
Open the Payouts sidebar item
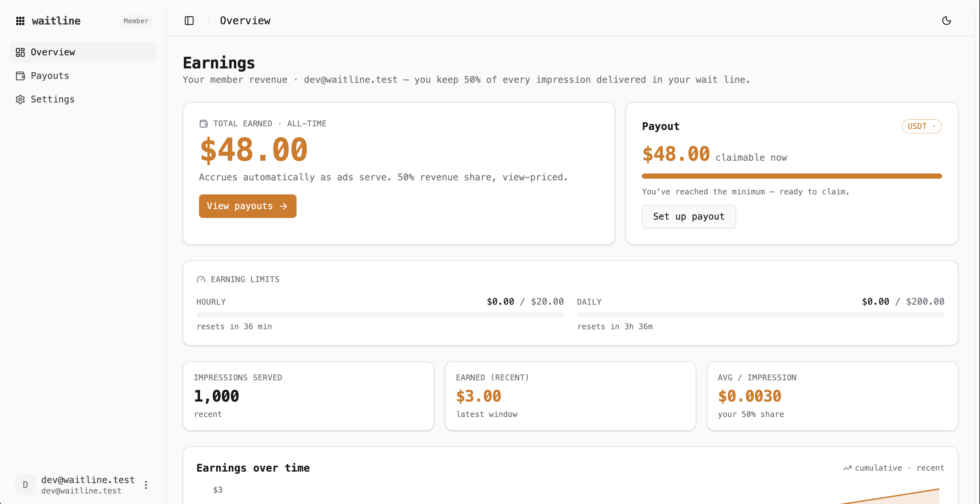pyautogui.click(x=83, y=76)
